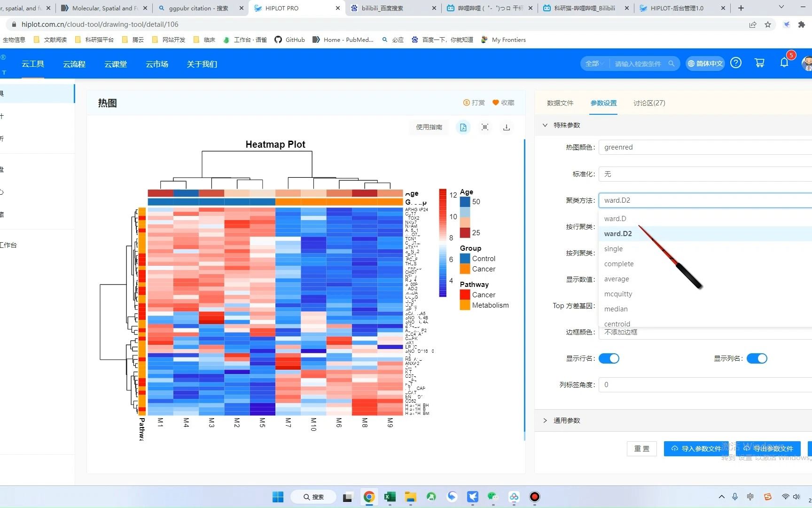Screen dimensions: 812x508
Task: Open browser extensions puzzle icon
Action: 802,24
